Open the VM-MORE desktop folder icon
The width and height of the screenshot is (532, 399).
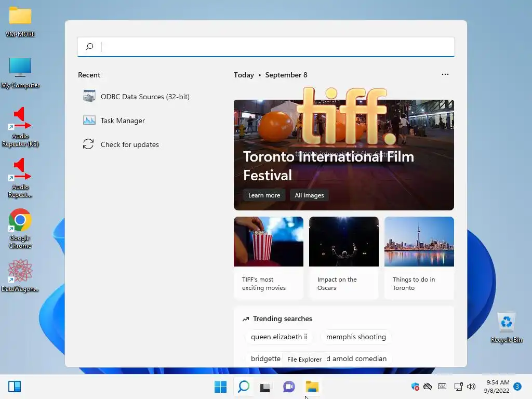point(20,16)
